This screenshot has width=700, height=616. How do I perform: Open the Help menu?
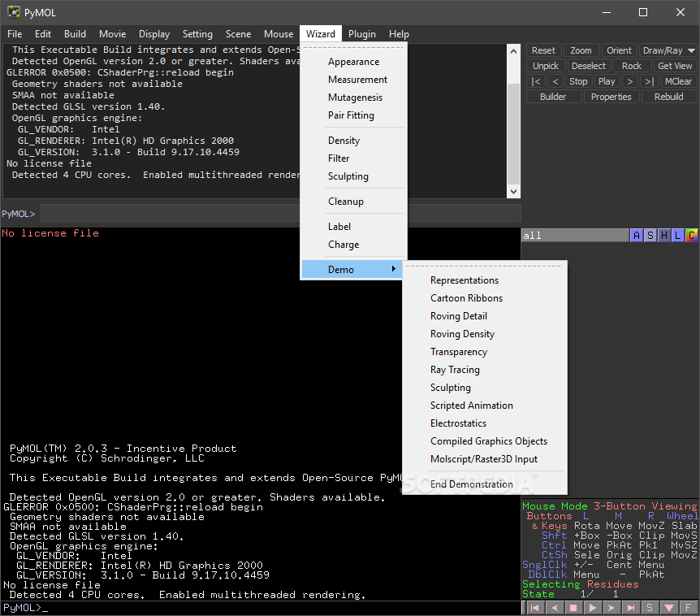(x=399, y=34)
